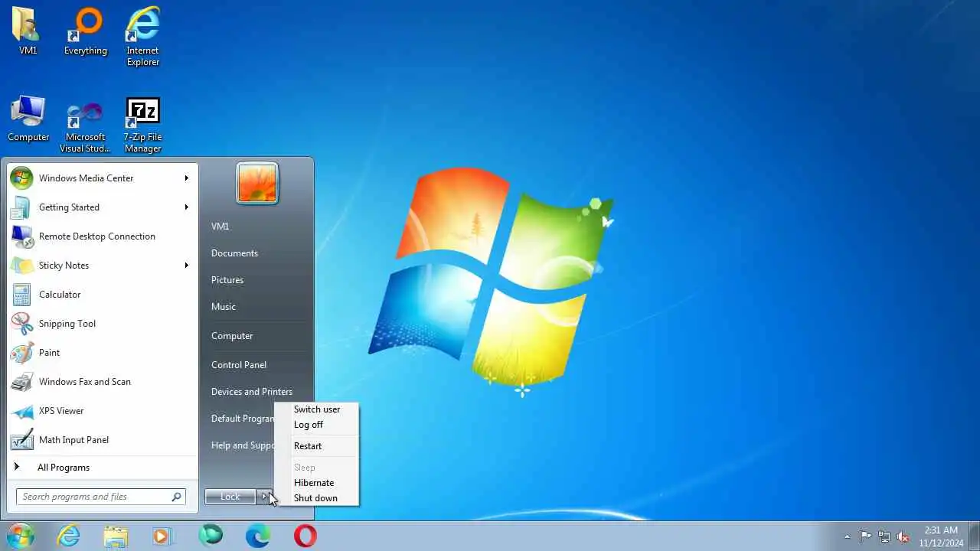Open the Action Center flag icon
The width and height of the screenshot is (980, 551).
click(x=865, y=536)
